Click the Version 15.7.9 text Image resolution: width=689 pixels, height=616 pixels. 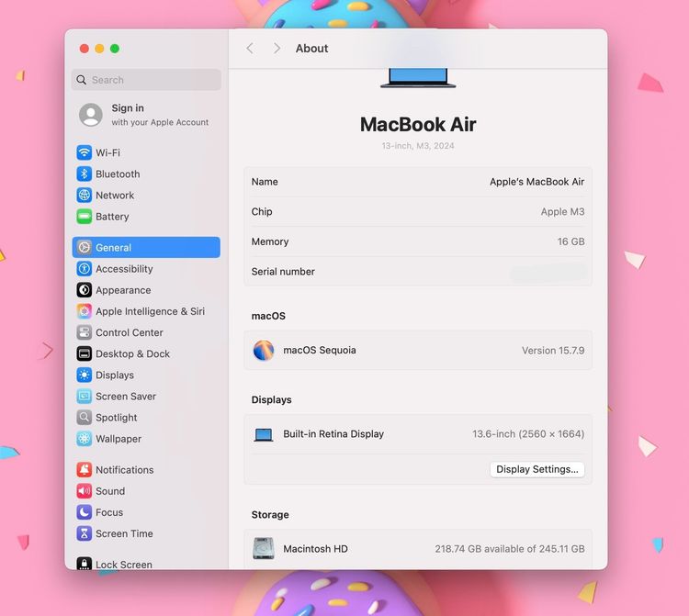[x=553, y=351]
